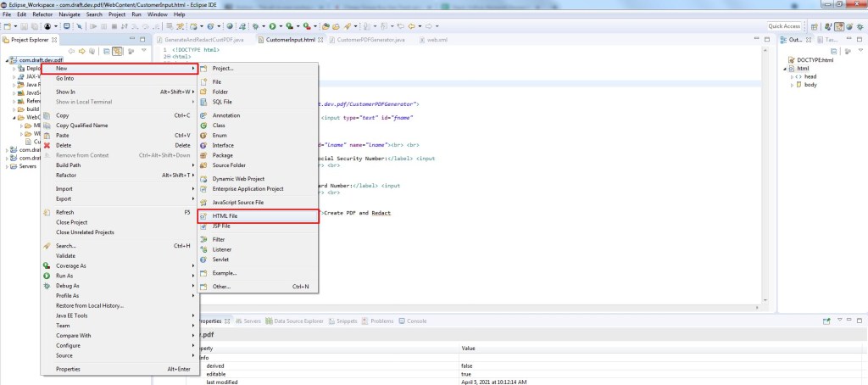This screenshot has width=868, height=385.
Task: Toggle Link with Editor in Project Explorer
Action: click(x=117, y=51)
